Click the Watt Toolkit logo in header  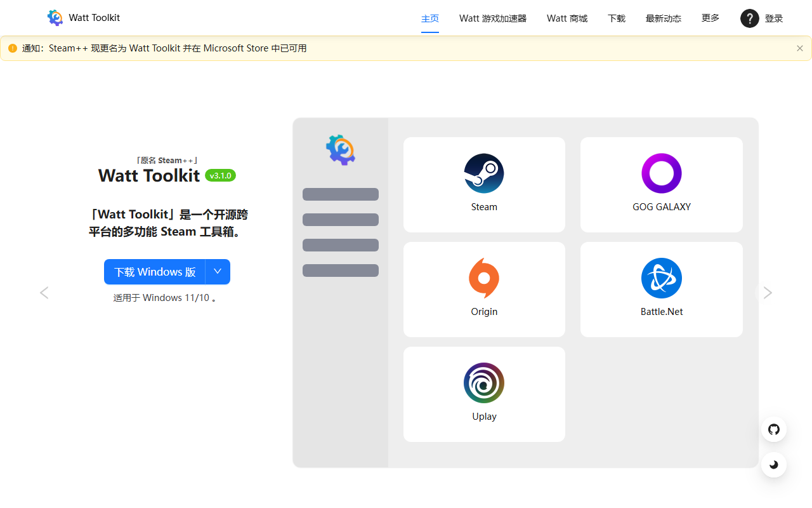point(55,18)
